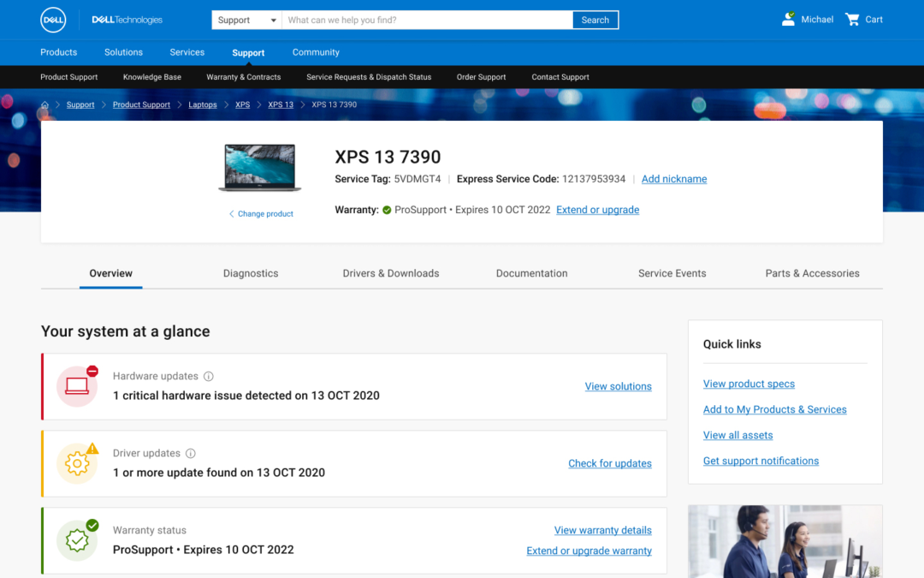The height and width of the screenshot is (578, 924).
Task: Switch to the Documentation tab
Action: pyautogui.click(x=531, y=273)
